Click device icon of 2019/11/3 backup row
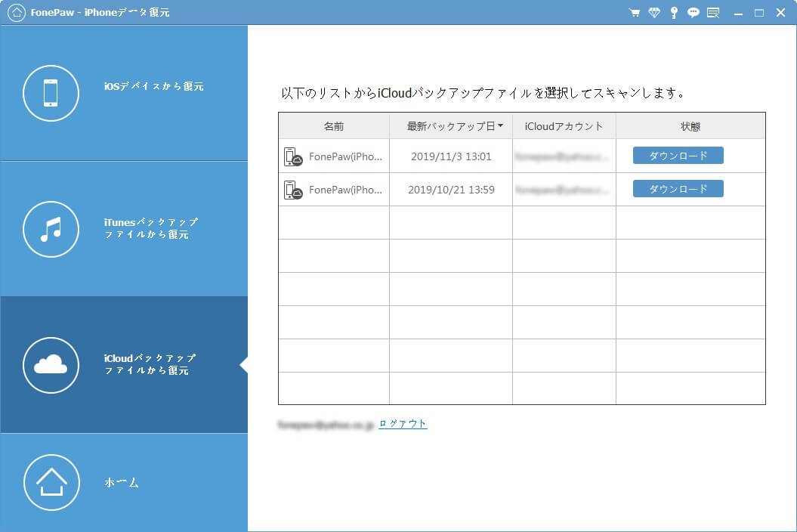This screenshot has width=797, height=532. (293, 156)
